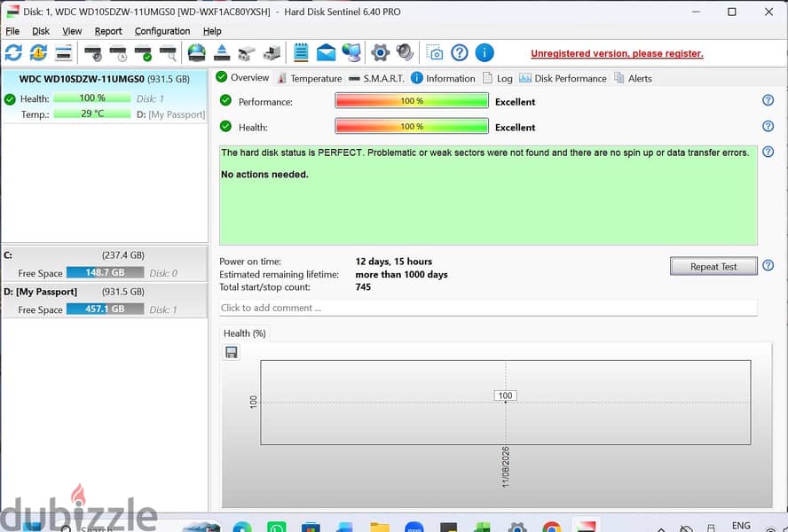
Task: Switch to the Temperature tab
Action: point(310,78)
